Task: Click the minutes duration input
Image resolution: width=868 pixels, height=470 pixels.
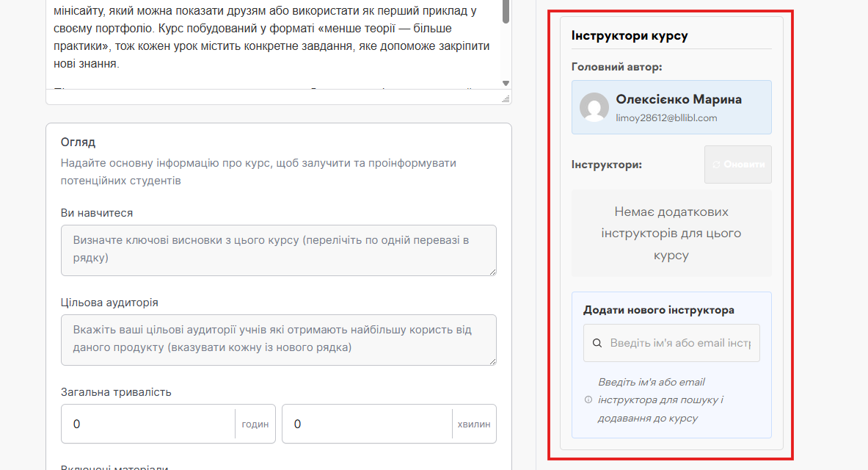Action: (x=368, y=424)
